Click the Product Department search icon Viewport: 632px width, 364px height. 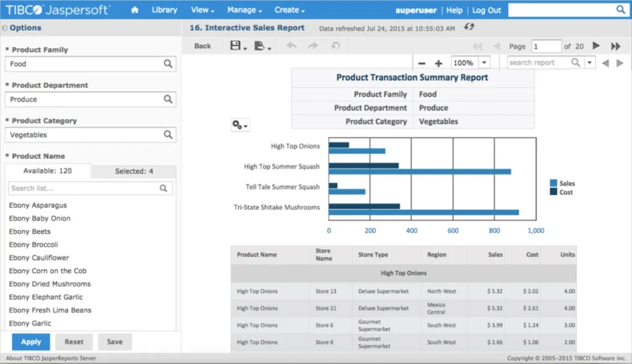168,99
